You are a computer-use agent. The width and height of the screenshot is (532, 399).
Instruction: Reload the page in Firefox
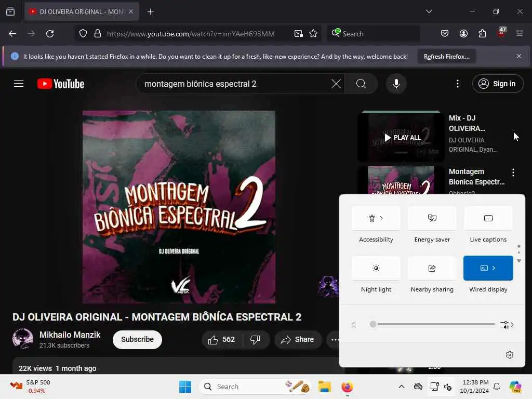pos(50,34)
